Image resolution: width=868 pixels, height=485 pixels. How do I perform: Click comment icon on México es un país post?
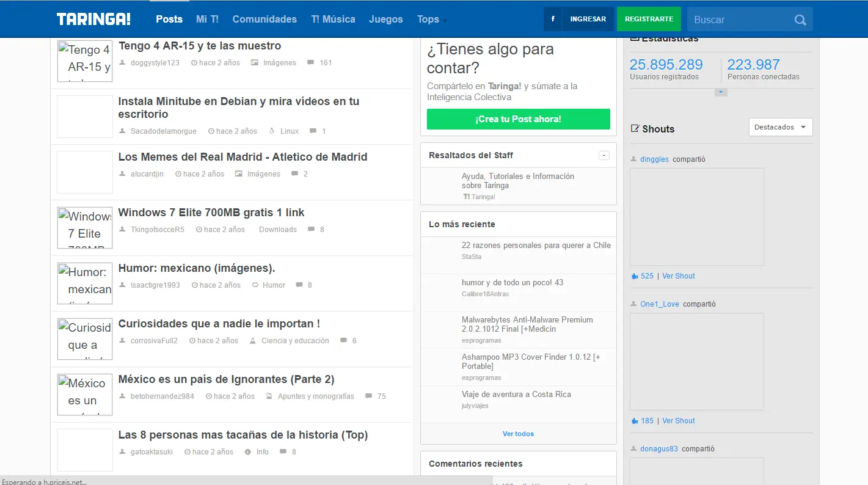(x=368, y=396)
